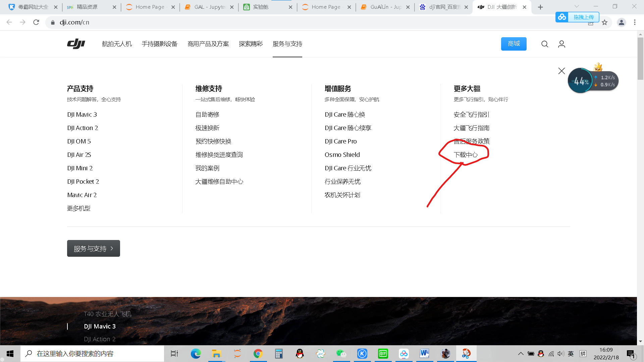The image size is (644, 362).
Task: Open Chrome profile avatar icon
Action: click(x=621, y=22)
